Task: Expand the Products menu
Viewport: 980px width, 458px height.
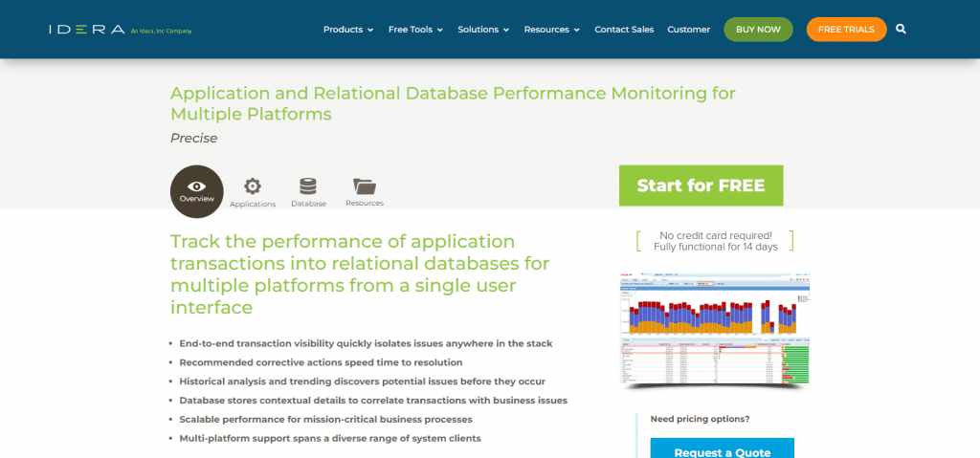Action: point(348,30)
